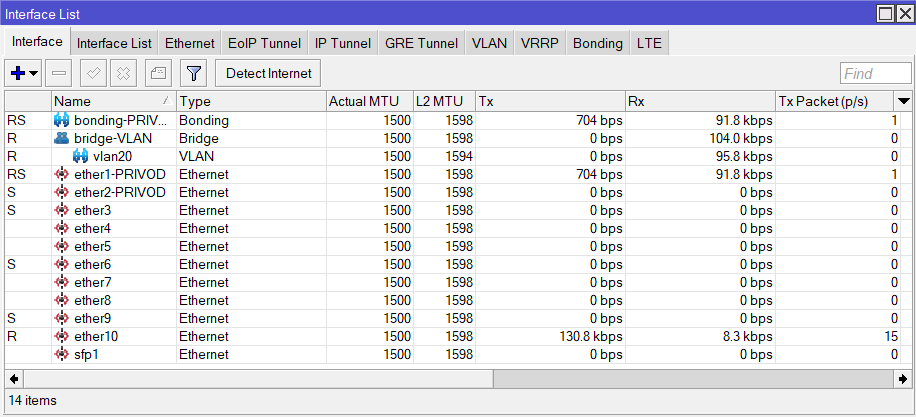Image resolution: width=916 pixels, height=417 pixels.
Task: Click the Tx column header
Action: [x=550, y=101]
